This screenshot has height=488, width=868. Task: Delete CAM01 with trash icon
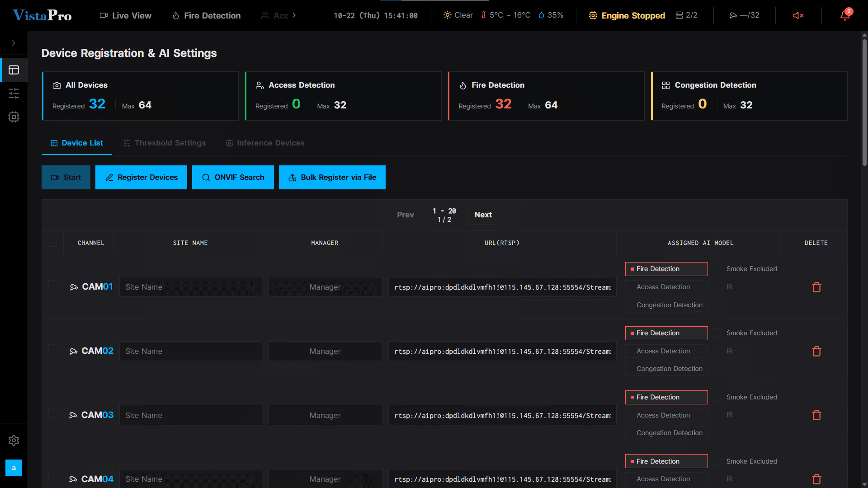click(x=816, y=287)
